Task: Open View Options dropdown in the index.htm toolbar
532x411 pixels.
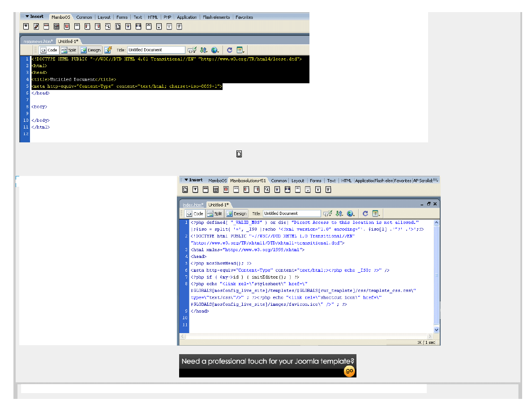Action: click(x=377, y=214)
